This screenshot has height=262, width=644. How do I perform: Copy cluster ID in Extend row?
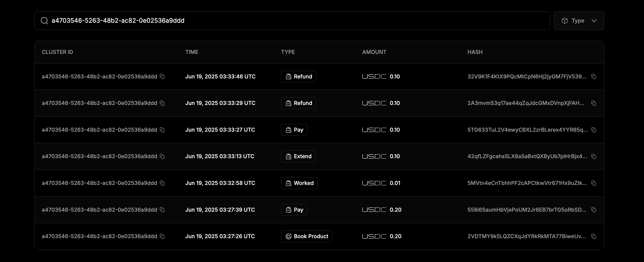click(162, 156)
